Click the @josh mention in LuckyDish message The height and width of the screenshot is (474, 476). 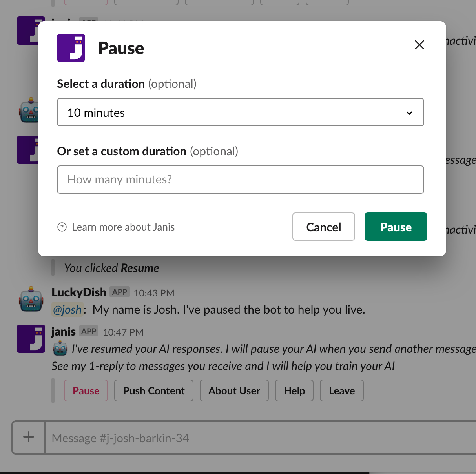point(67,310)
